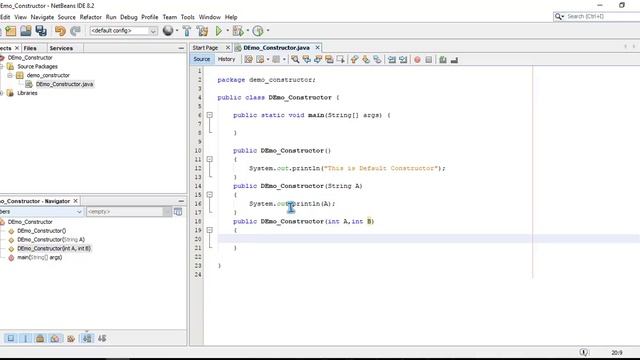Jump to Next Bookmark icon

(x=366, y=60)
